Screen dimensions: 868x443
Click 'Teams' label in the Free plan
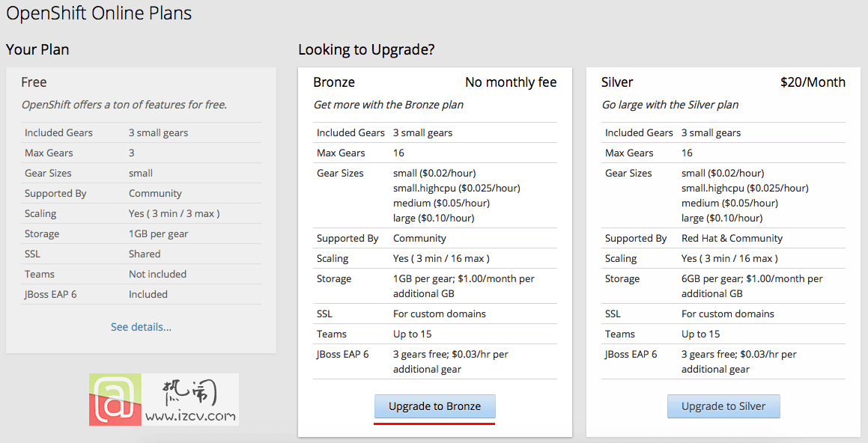39,274
